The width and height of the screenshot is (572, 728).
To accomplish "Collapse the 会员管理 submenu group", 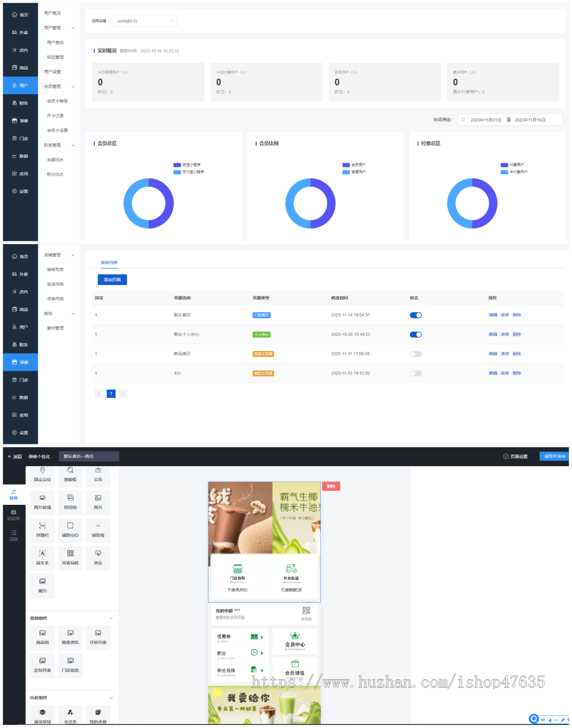I will coord(73,87).
